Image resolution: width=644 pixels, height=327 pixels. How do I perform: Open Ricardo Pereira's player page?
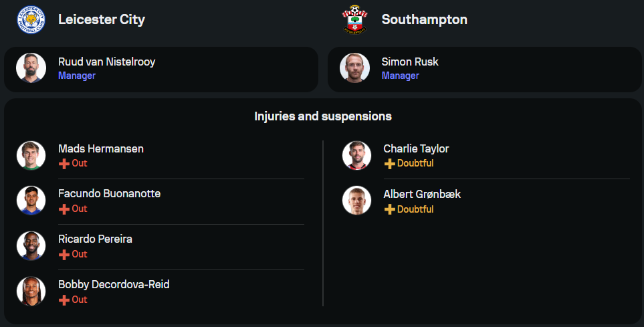pyautogui.click(x=95, y=239)
